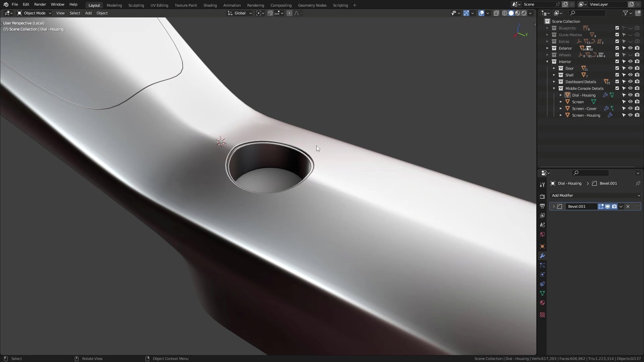
Task: Open the viewport Add menu
Action: click(88, 13)
